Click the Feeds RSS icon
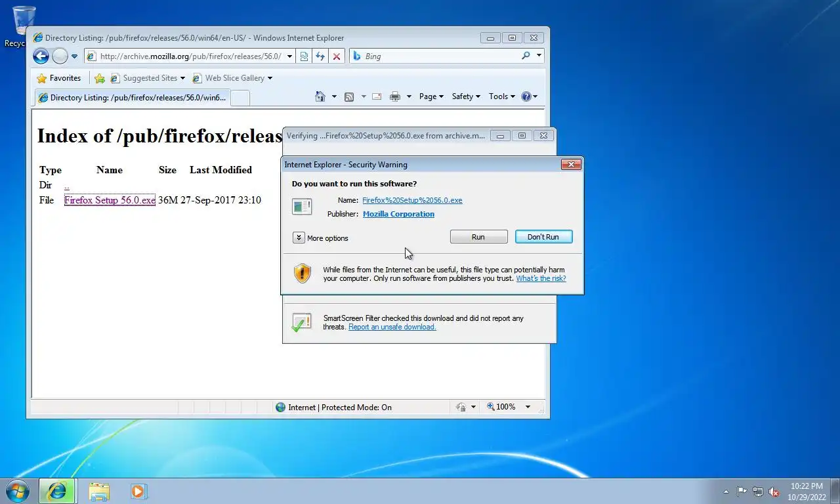Viewport: 840px width, 504px height. (x=349, y=96)
